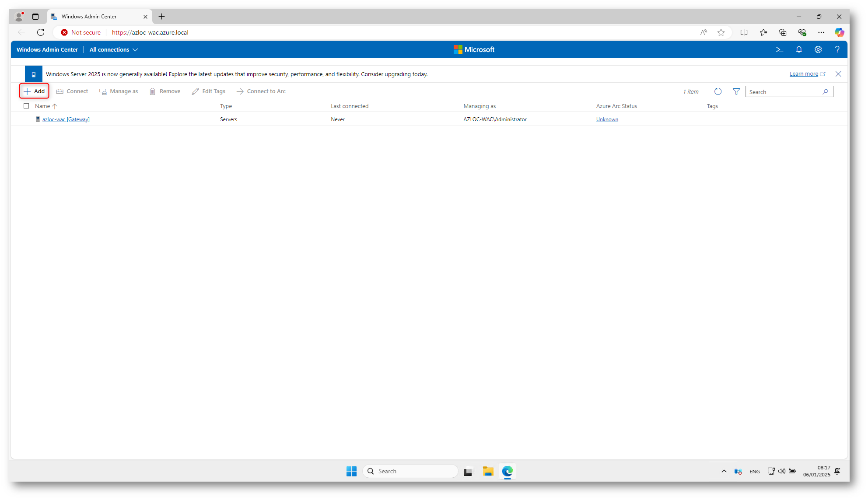Click the help question mark icon
The height and width of the screenshot is (500, 868).
tap(837, 49)
